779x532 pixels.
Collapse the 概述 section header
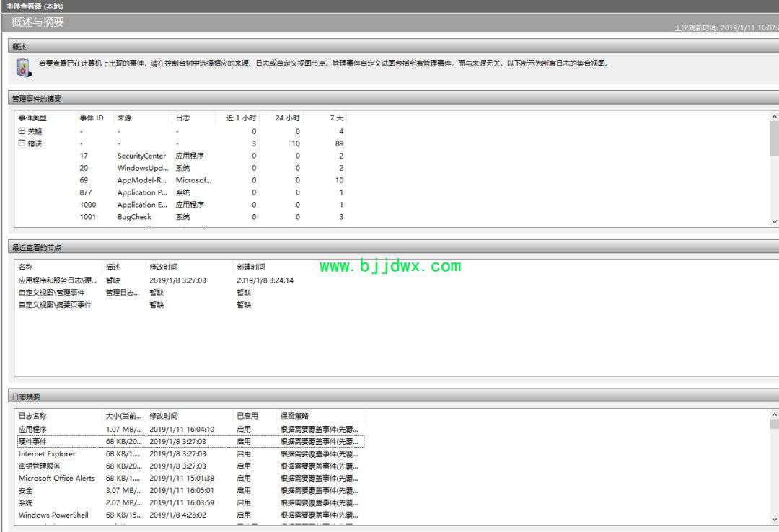click(x=394, y=47)
